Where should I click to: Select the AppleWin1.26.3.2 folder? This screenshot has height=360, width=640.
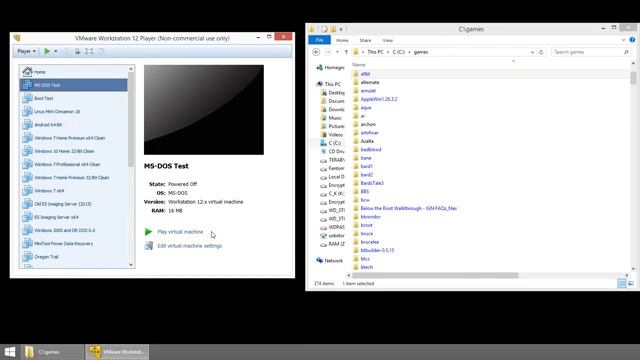pyautogui.click(x=379, y=99)
